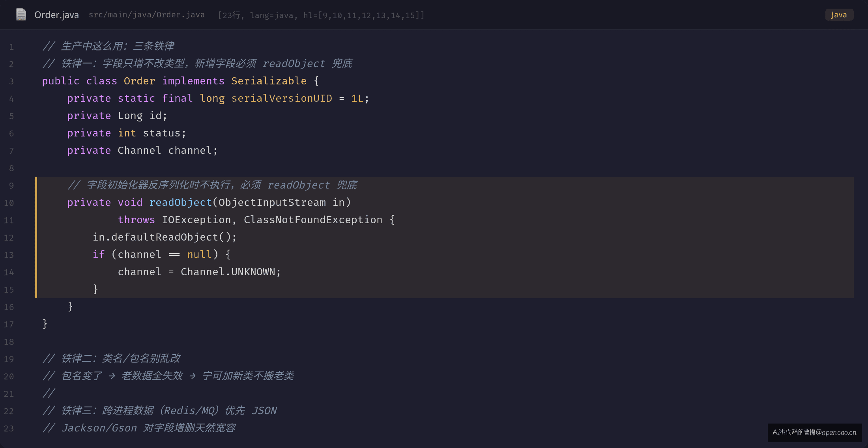Click the Java language badge
Screen dimensions: 868x448
(x=839, y=15)
